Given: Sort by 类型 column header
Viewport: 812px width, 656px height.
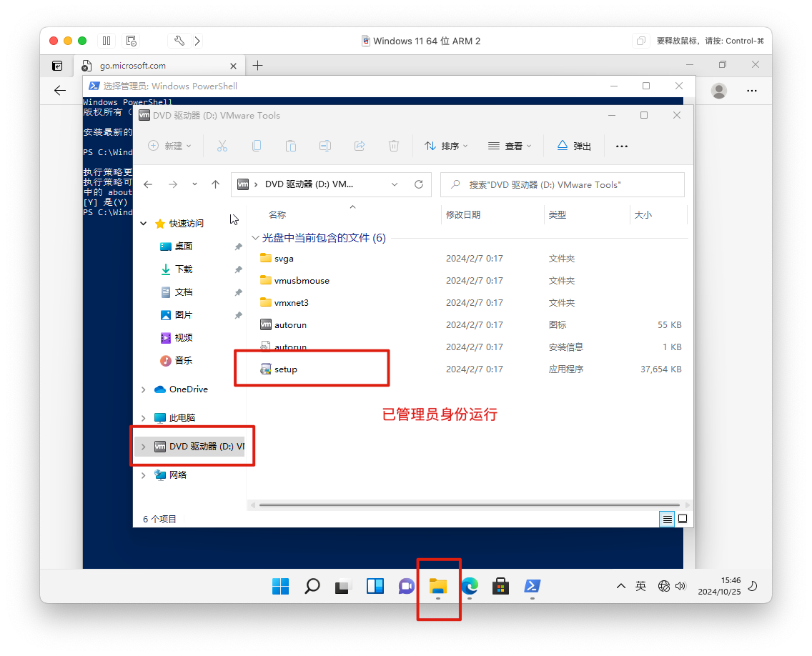Looking at the screenshot, I should pos(558,215).
